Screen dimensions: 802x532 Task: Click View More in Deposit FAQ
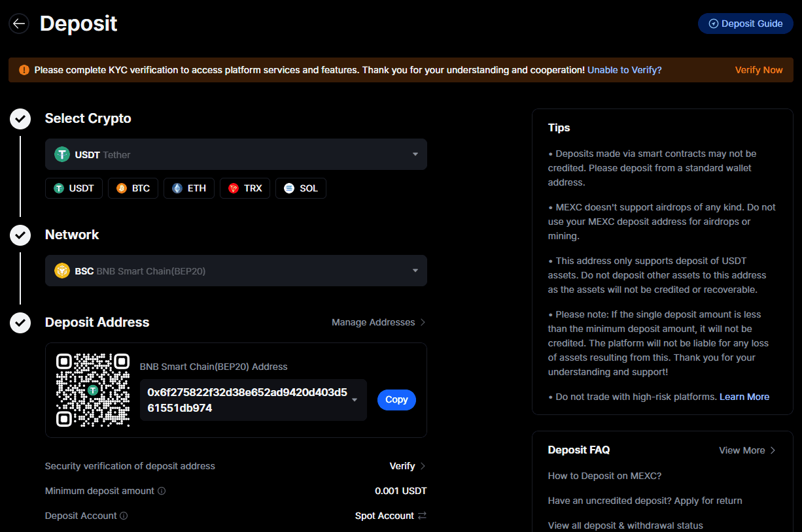[x=748, y=450]
